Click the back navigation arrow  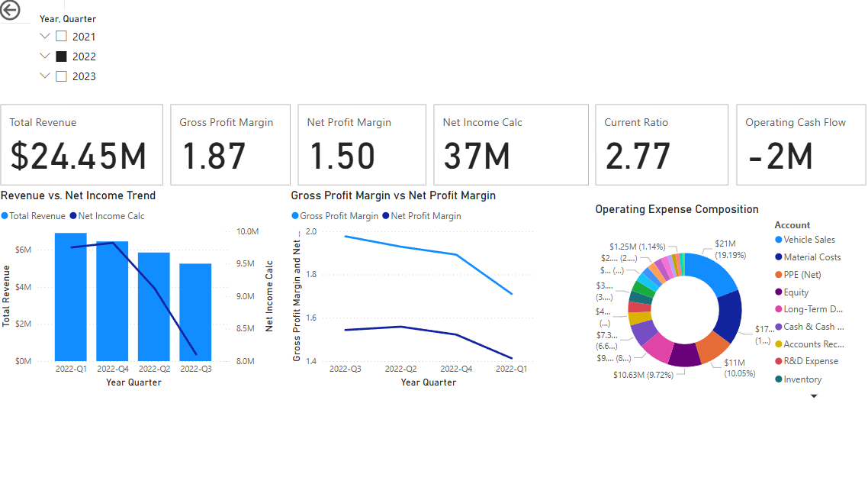pos(11,11)
